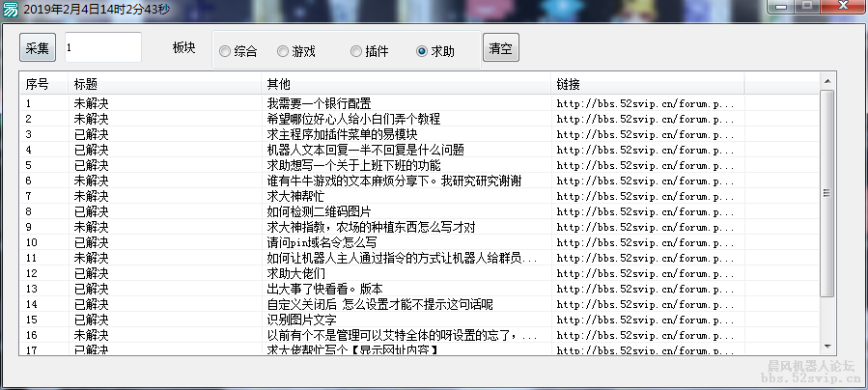Select row '求助想写一个关于上班下班的功能'
Viewport: 868px width, 390px height.
(420, 165)
